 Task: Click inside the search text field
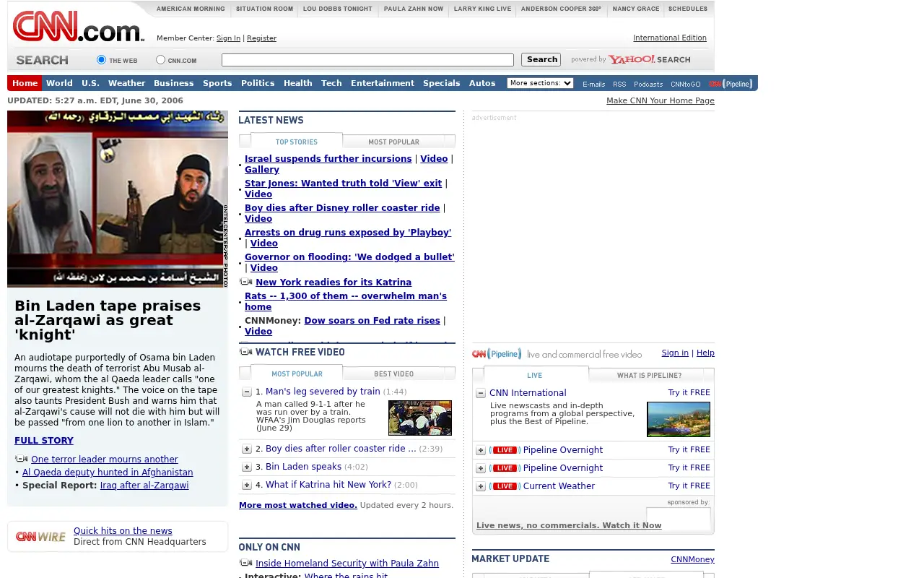[367, 60]
